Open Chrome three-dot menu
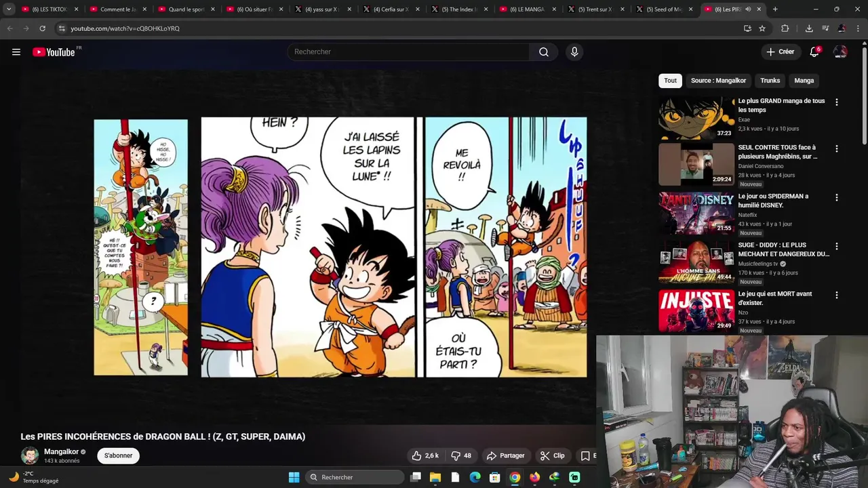 coord(858,28)
